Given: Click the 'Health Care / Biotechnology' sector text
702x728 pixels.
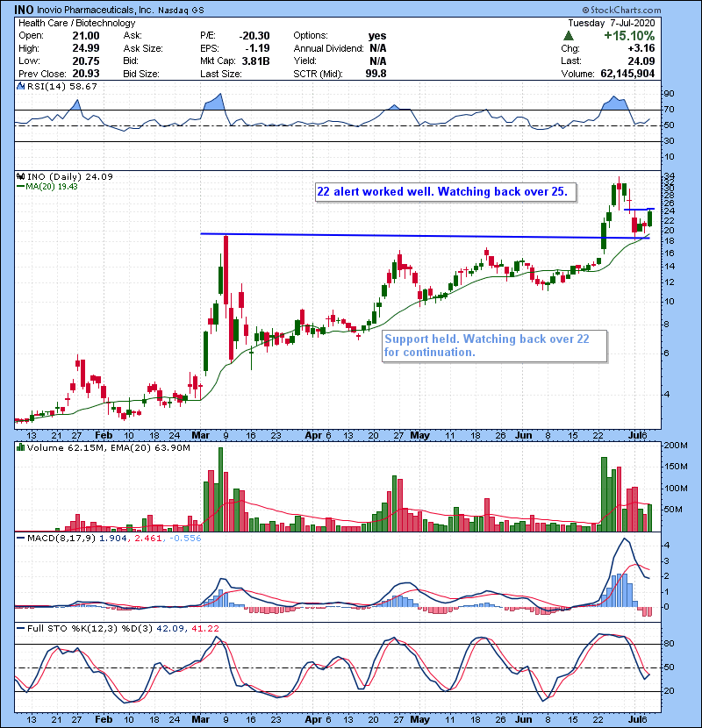Looking at the screenshot, I should pyautogui.click(x=76, y=23).
